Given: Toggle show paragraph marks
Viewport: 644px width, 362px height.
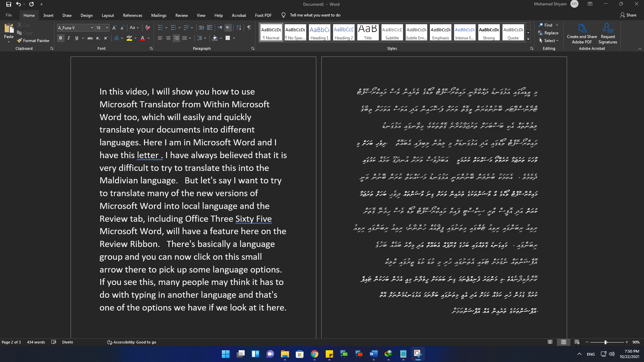Looking at the screenshot, I should [249, 28].
